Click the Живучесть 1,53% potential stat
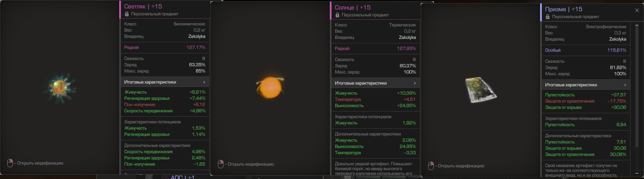The height and width of the screenshot is (179, 644). (165, 128)
